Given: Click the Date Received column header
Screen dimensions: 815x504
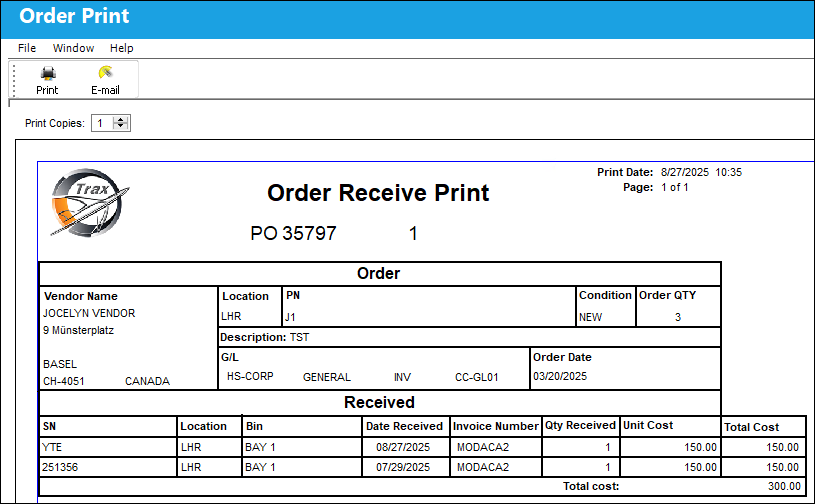Looking at the screenshot, I should [x=404, y=427].
